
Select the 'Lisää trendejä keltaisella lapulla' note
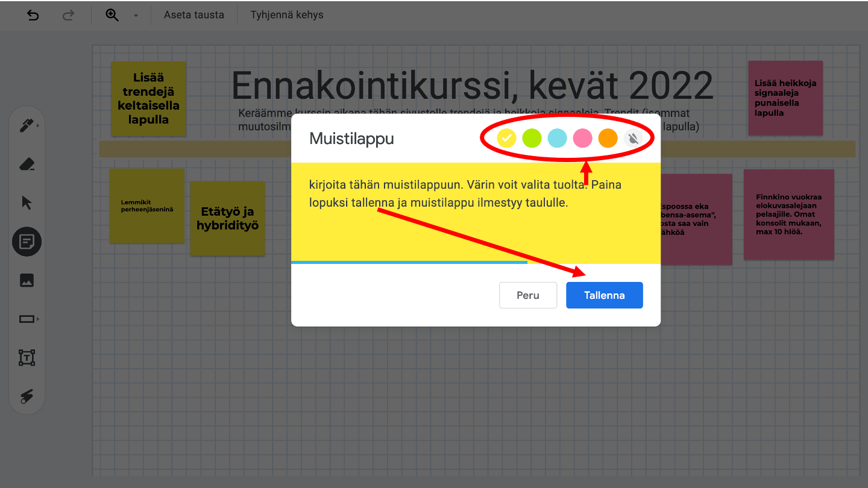point(148,99)
